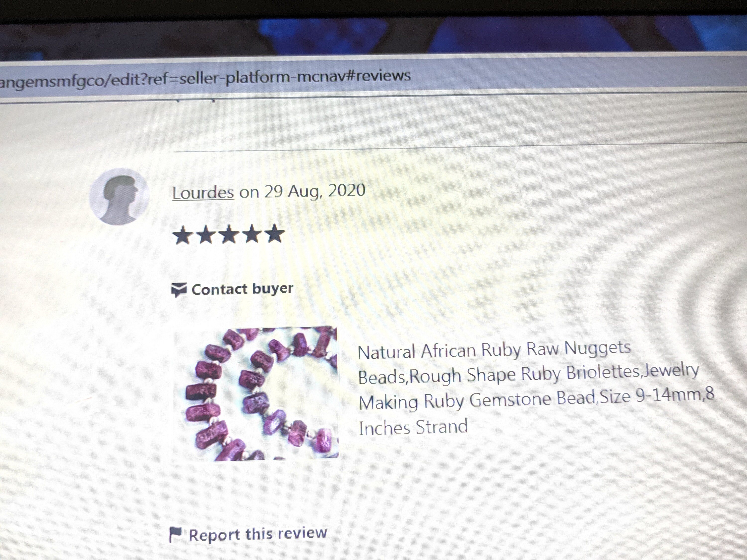The width and height of the screenshot is (747, 560).
Task: Click the third star in the rating
Action: coord(229,234)
